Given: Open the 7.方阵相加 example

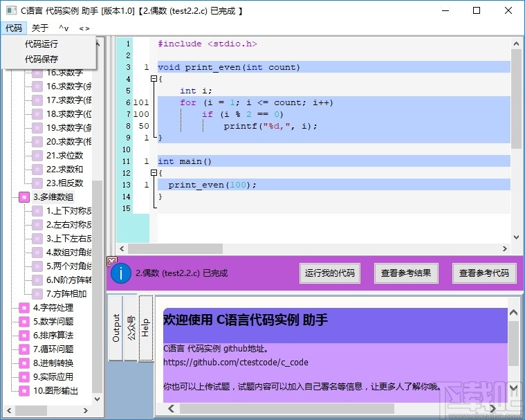Looking at the screenshot, I should (x=66, y=294).
